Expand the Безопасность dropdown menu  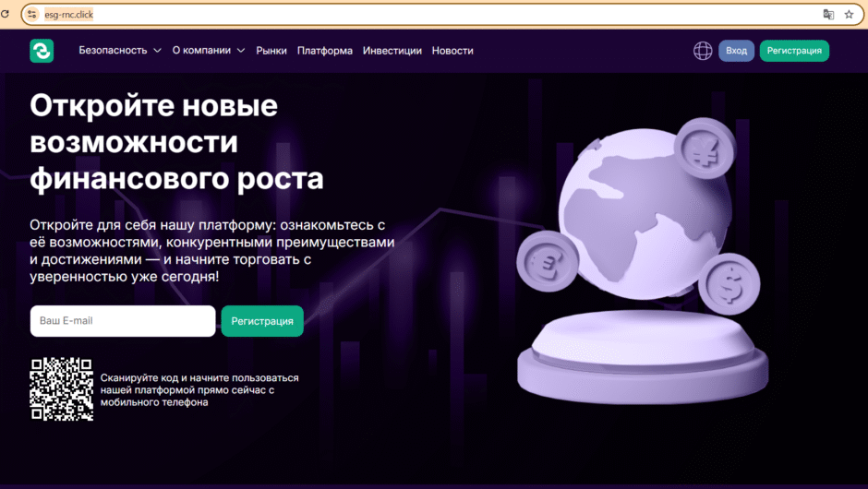point(120,51)
